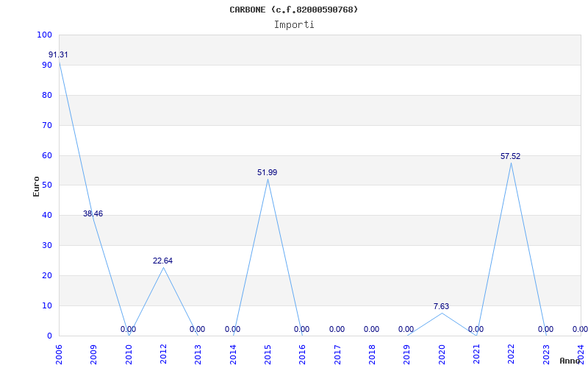
Task: Click the 2021 x-axis year label
Action: 476,355
